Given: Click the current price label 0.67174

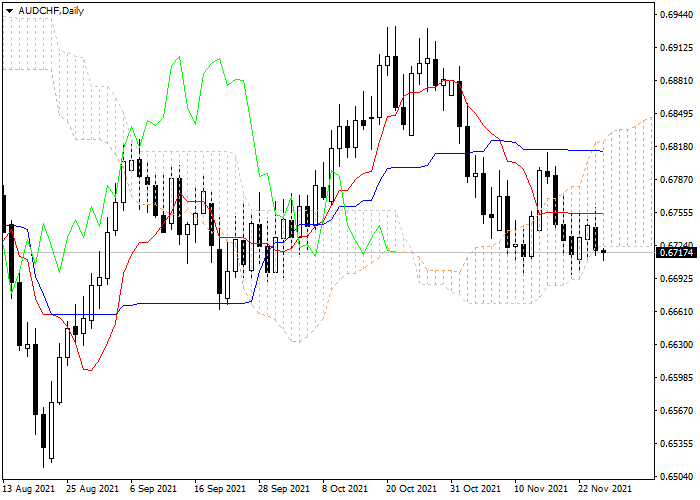Looking at the screenshot, I should 676,253.
